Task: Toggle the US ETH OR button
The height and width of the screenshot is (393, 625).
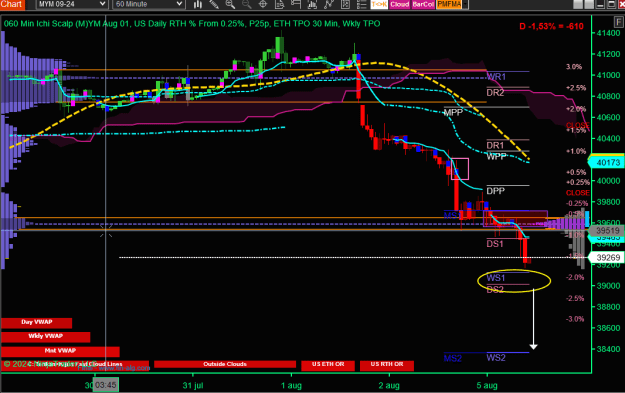Action: [x=328, y=365]
